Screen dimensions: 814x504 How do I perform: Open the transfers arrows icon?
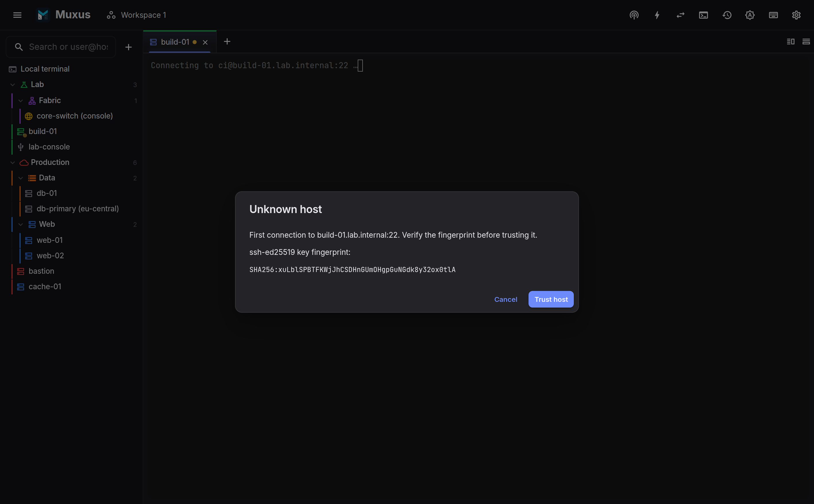coord(680,15)
